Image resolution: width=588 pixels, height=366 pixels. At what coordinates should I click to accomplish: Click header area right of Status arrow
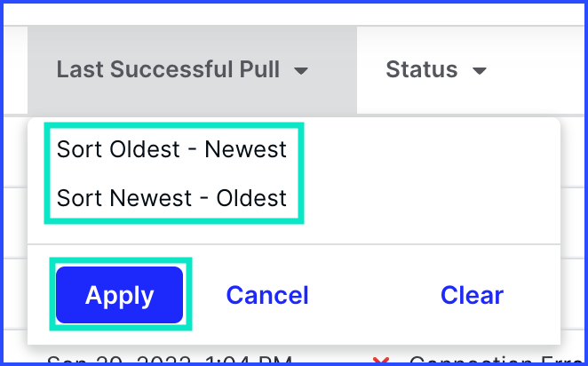coord(536,70)
